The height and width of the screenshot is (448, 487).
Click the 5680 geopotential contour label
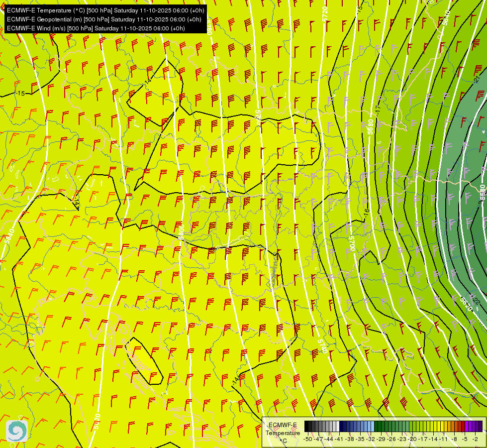tap(371, 127)
